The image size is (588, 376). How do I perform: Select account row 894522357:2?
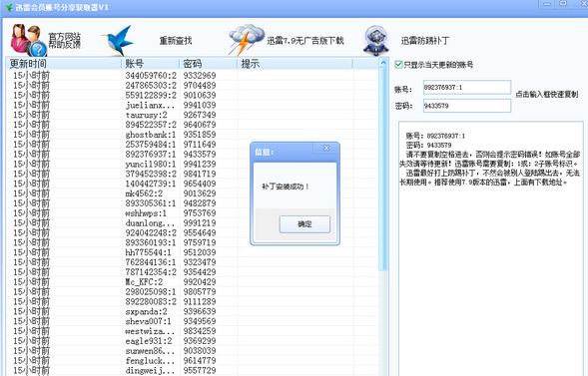click(193, 125)
